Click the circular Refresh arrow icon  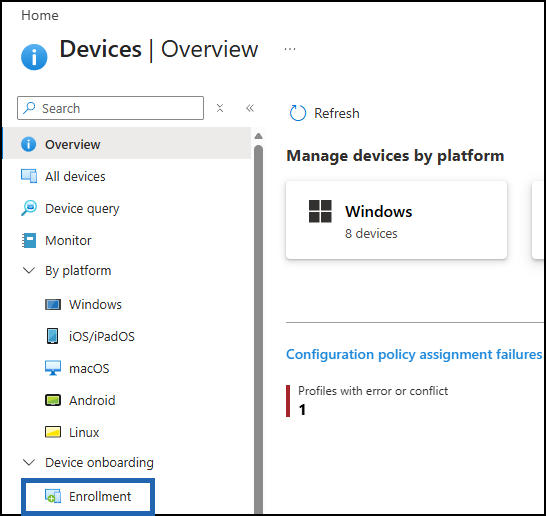(x=298, y=113)
